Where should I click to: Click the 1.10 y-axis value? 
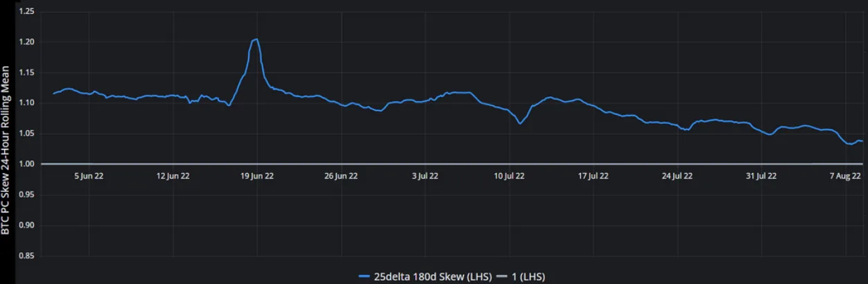[x=27, y=103]
